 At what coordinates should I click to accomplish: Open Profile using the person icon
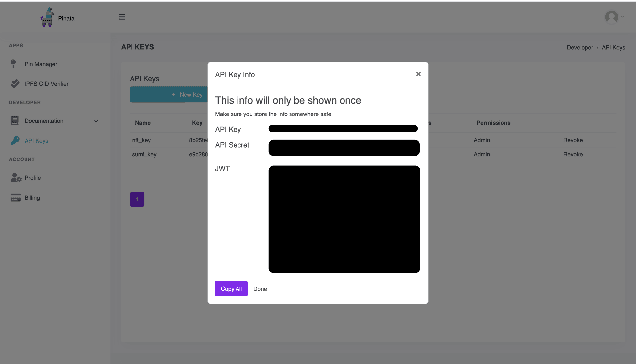click(x=16, y=178)
